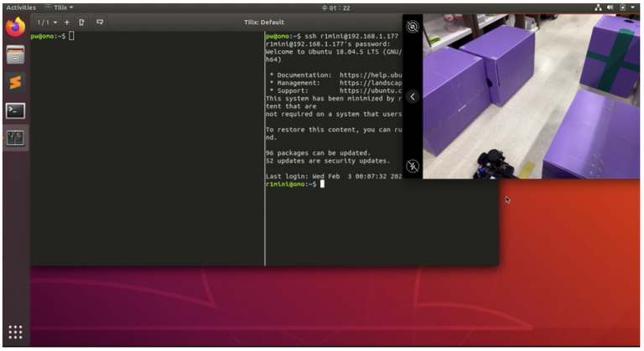Collapse video panel with left chevron

[x=413, y=97]
